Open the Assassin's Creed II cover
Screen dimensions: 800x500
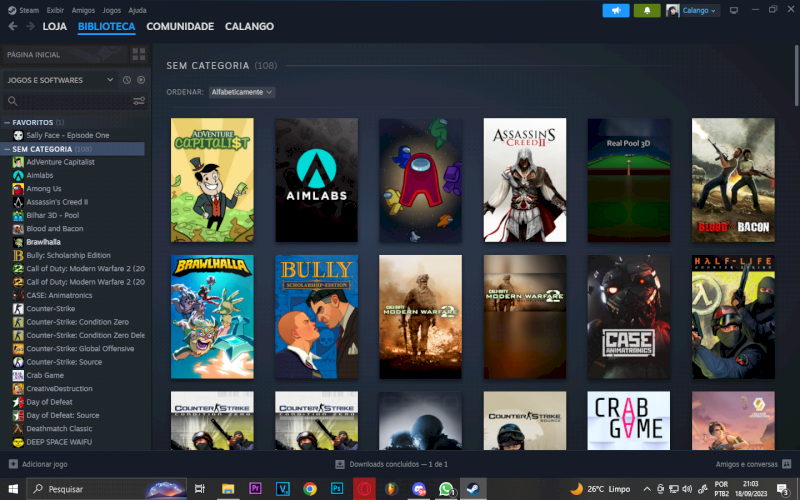pos(524,180)
